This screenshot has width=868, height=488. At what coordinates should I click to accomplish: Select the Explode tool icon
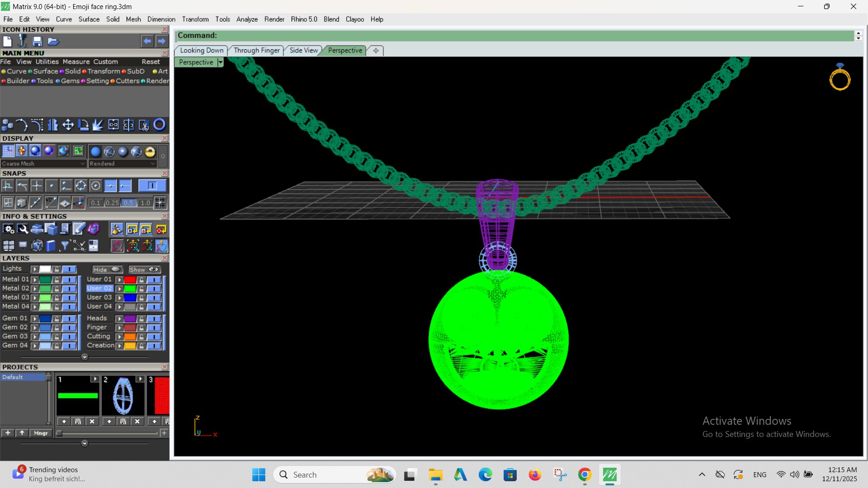98,125
